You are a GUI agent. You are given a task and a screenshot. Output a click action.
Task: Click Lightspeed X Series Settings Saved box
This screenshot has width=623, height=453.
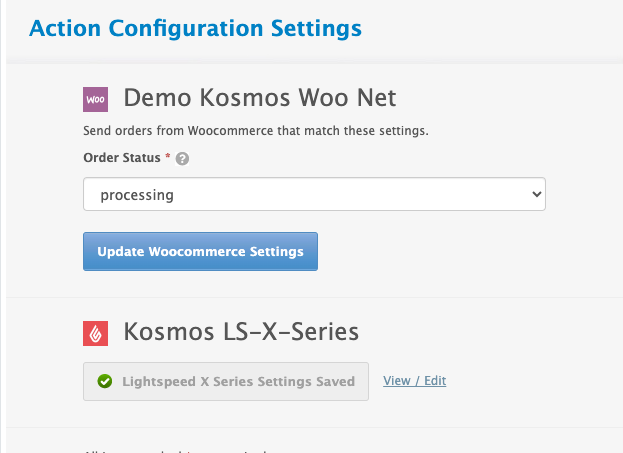226,381
